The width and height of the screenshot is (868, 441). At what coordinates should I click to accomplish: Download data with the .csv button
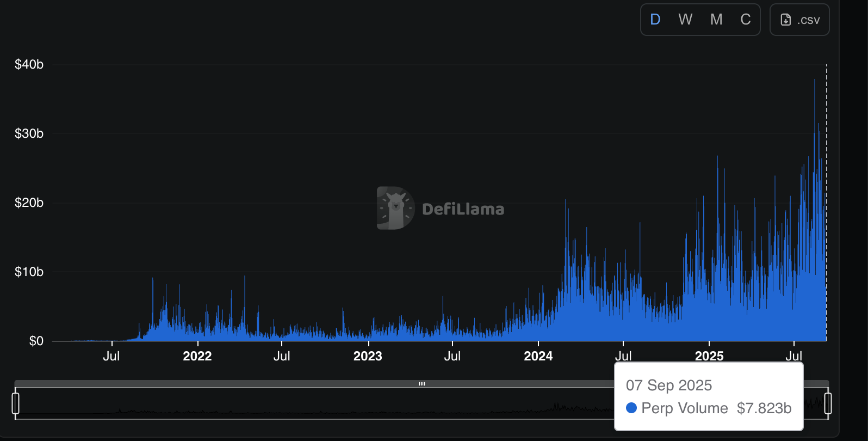pyautogui.click(x=799, y=20)
